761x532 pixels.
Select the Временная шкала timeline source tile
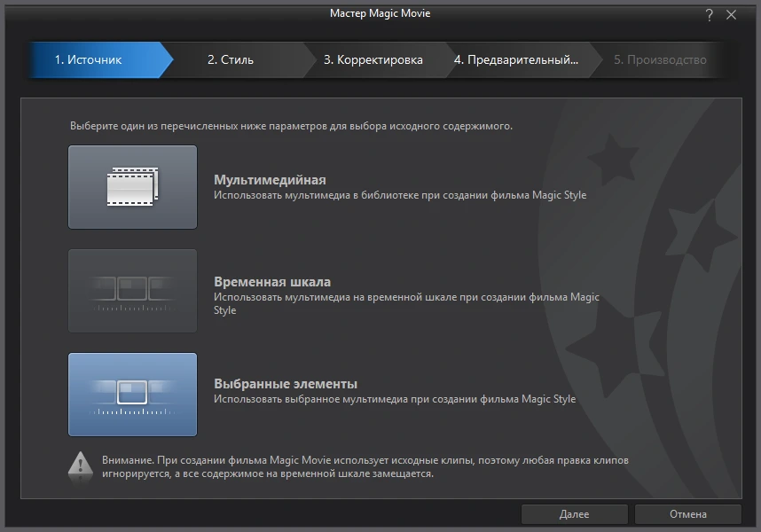(x=132, y=291)
